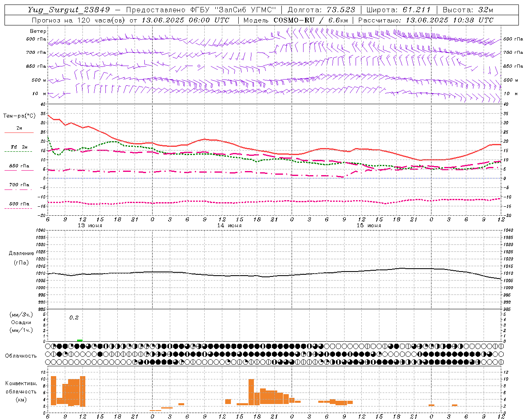Click the (мм/1ч.) unit label
The height and width of the screenshot is (420, 525).
[21, 330]
